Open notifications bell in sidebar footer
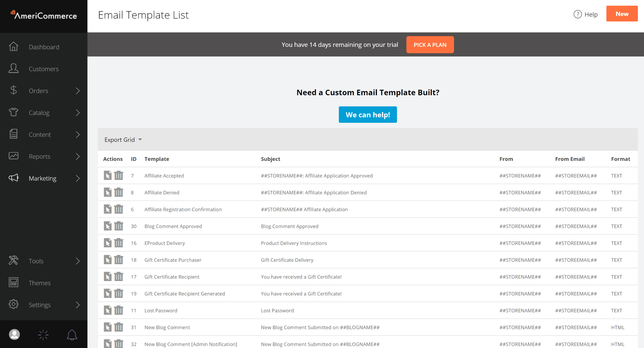Viewport: 644px width, 348px height. click(x=72, y=335)
